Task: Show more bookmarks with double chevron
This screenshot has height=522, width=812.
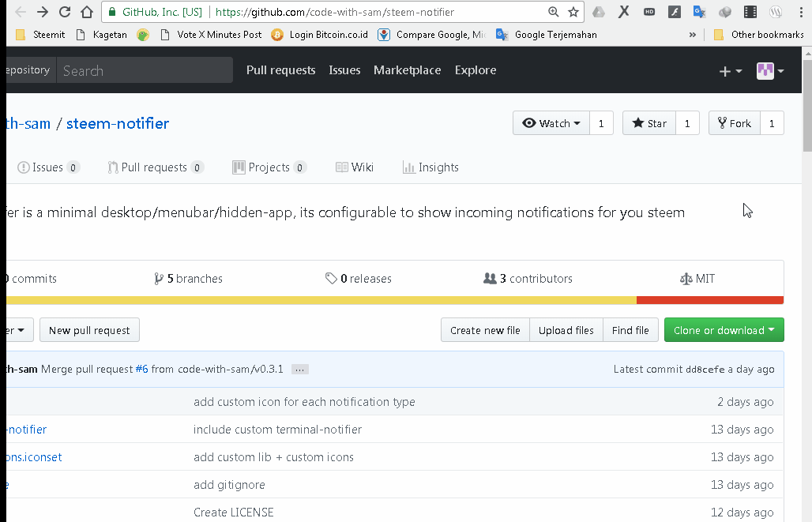Action: 693,35
